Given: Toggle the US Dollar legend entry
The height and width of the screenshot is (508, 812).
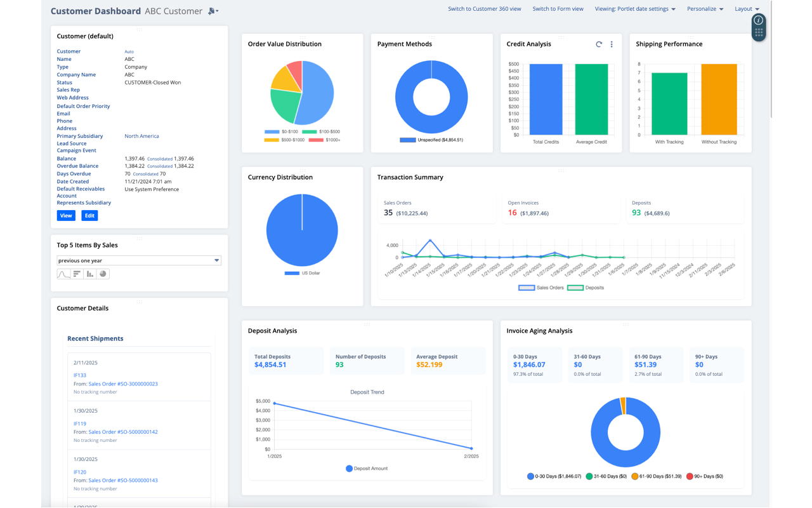Looking at the screenshot, I should (302, 273).
